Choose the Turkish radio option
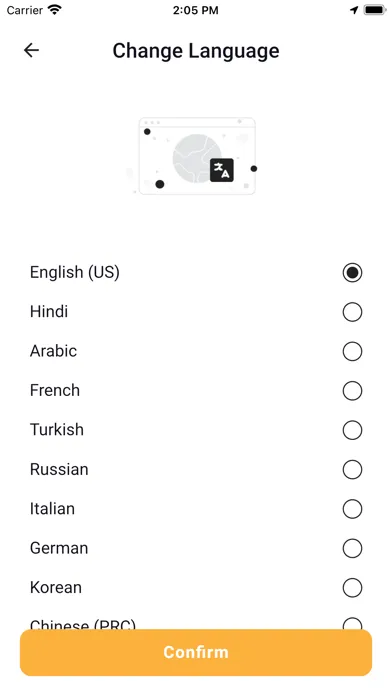 coord(352,430)
